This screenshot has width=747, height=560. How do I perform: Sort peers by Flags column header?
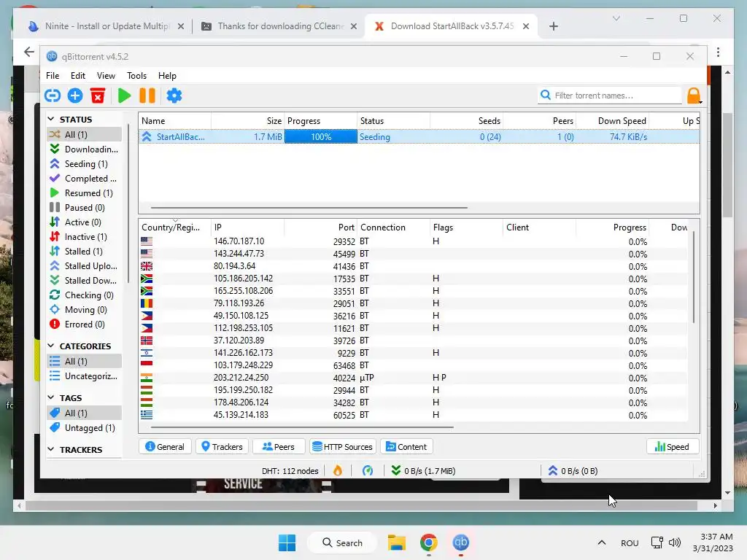[466, 227]
